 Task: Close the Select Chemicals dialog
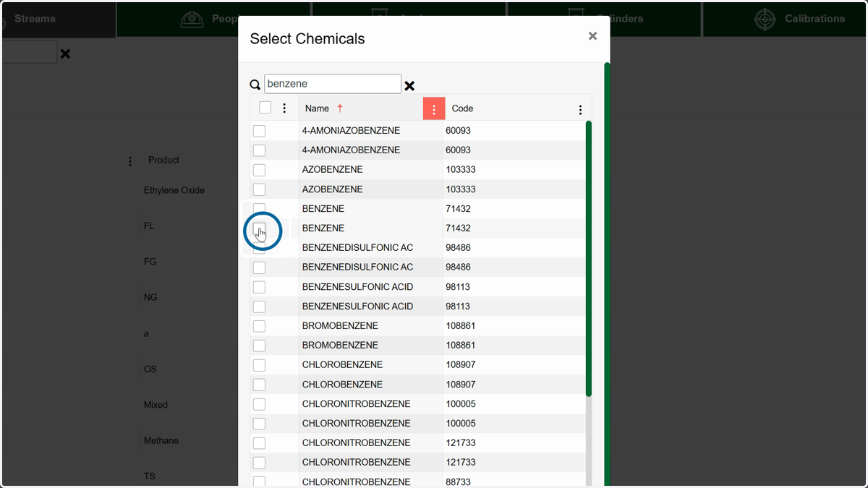[x=592, y=36]
